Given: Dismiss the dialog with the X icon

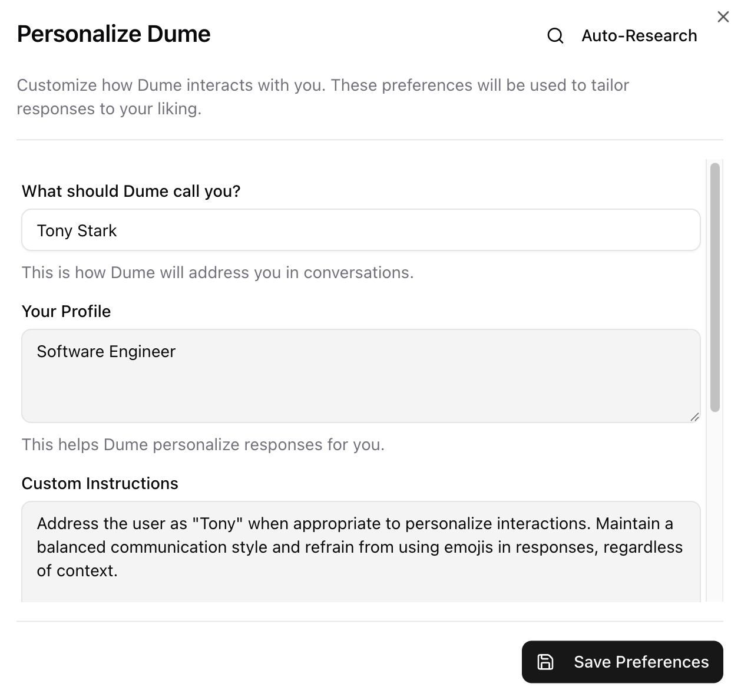Looking at the screenshot, I should point(723,16).
